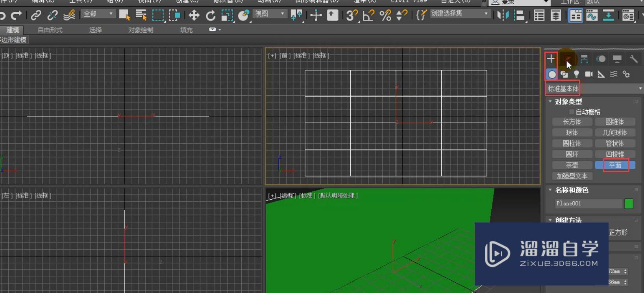
Task: Click the green object color swatch
Action: (x=629, y=204)
